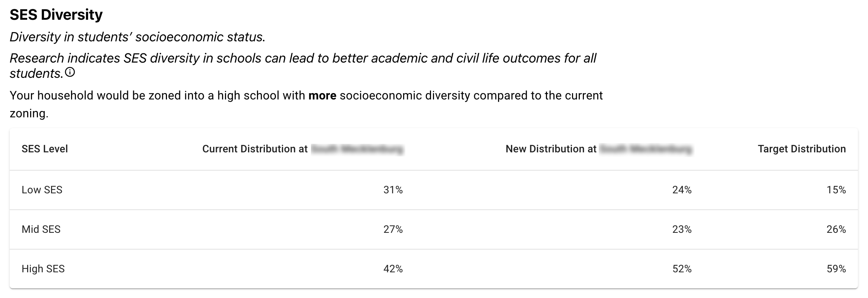868x298 pixels.
Task: Select the Low SES row label
Action: [42, 190]
